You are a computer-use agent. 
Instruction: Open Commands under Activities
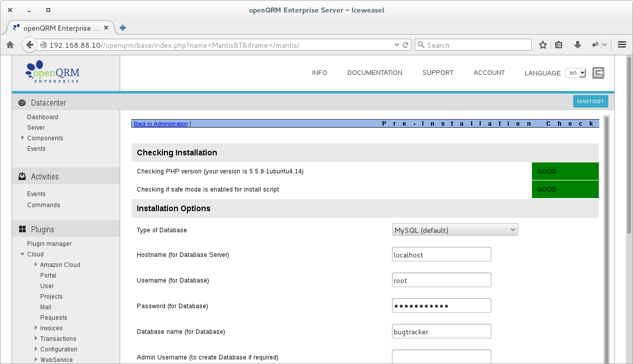point(44,205)
